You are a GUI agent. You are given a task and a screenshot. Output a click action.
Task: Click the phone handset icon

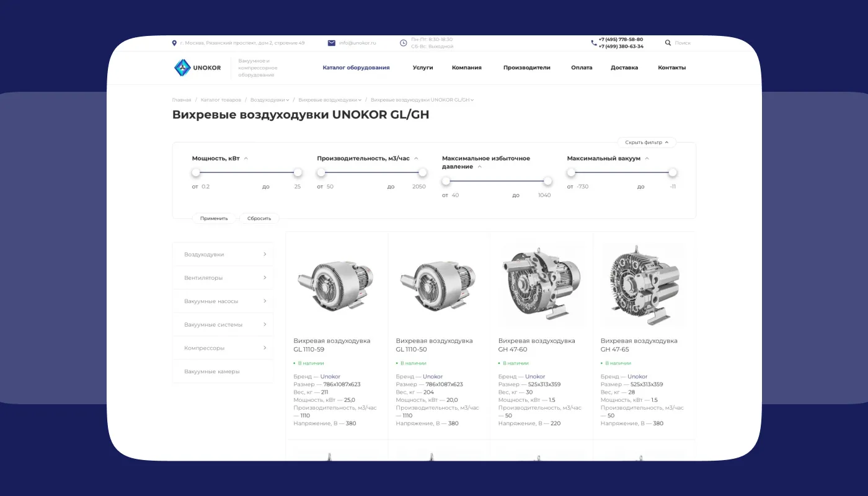tap(594, 43)
